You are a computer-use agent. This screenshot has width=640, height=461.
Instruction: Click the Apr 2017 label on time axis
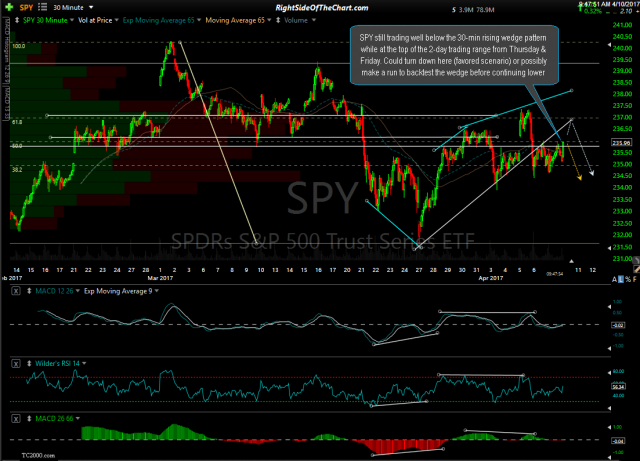coord(491,278)
